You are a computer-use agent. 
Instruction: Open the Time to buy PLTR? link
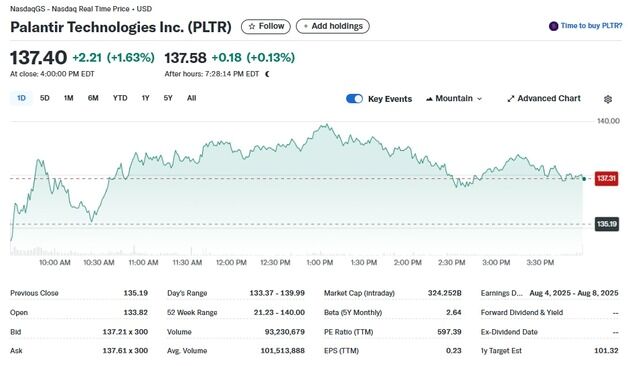click(x=591, y=26)
